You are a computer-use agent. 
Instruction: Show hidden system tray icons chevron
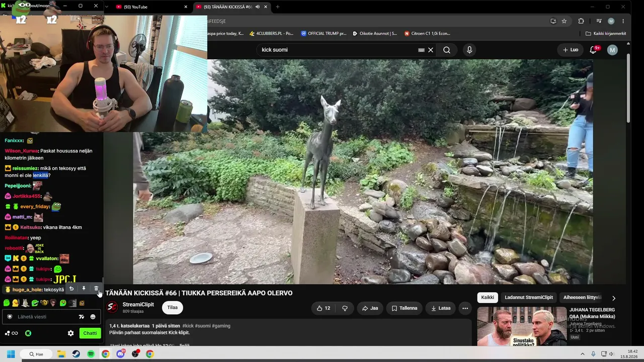pyautogui.click(x=583, y=354)
